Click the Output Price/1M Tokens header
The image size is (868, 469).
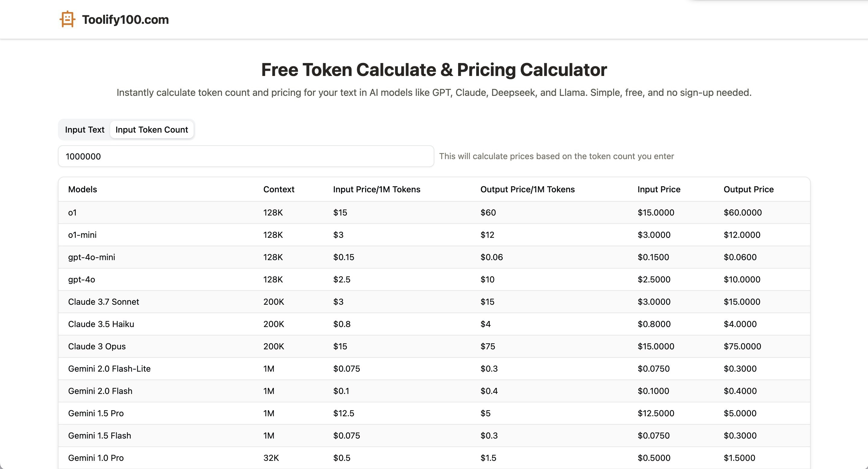pyautogui.click(x=527, y=189)
